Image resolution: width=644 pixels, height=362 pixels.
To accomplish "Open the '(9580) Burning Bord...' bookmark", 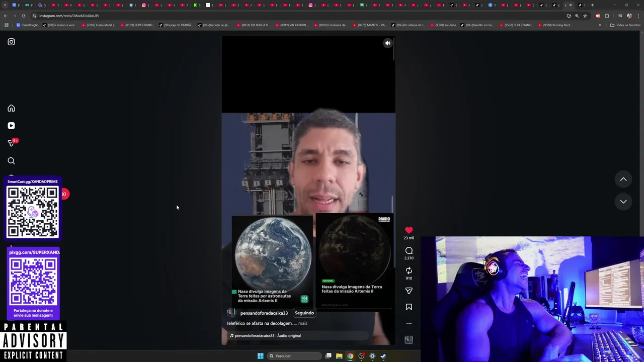I will click(x=555, y=25).
